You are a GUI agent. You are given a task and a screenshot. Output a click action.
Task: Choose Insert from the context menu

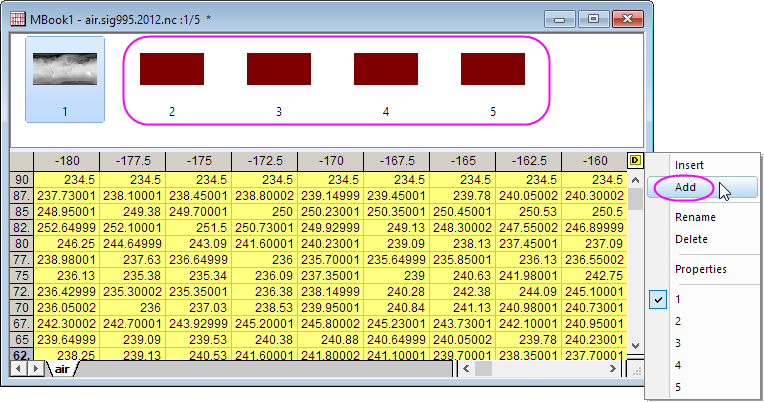coord(689,165)
